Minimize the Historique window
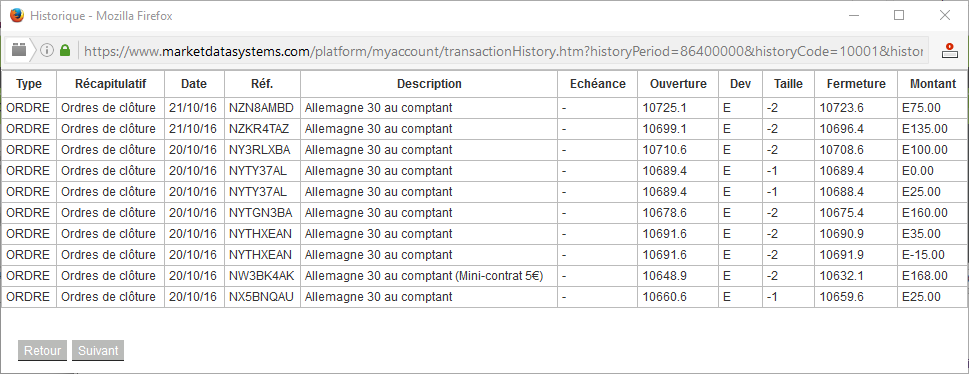The height and width of the screenshot is (374, 969). [854, 15]
